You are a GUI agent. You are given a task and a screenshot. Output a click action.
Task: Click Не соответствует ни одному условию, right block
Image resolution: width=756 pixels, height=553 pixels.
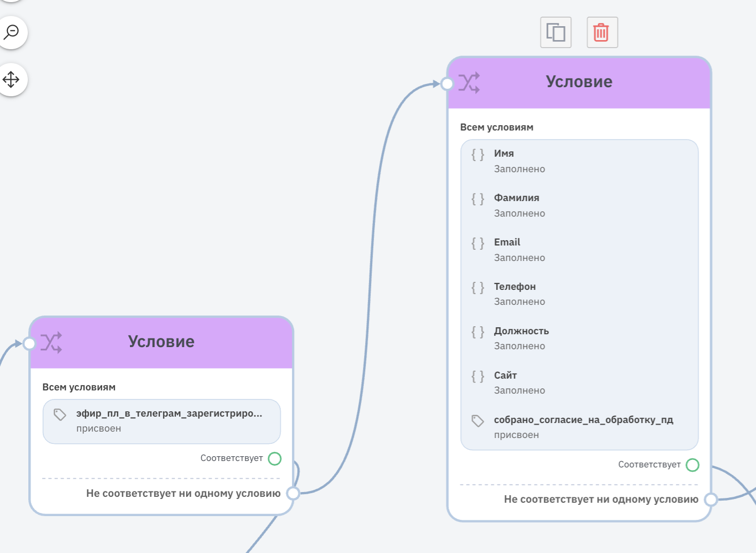[601, 500]
